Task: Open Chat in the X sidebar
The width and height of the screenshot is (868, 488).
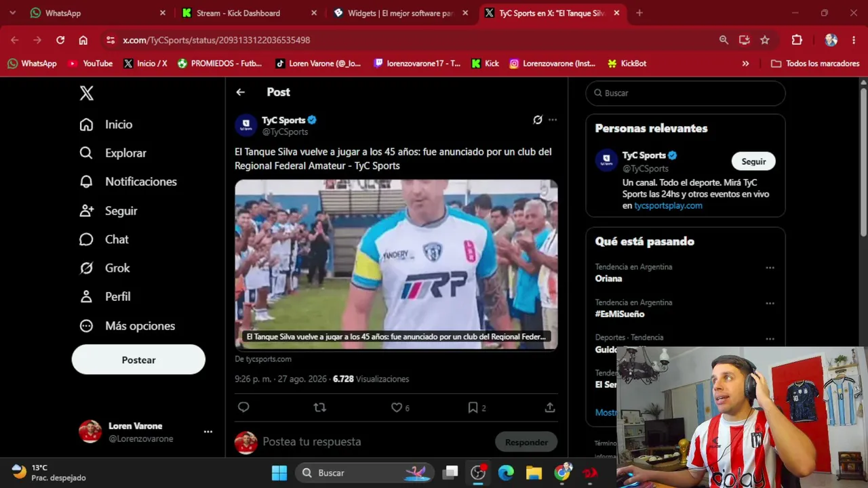Action: click(x=104, y=239)
